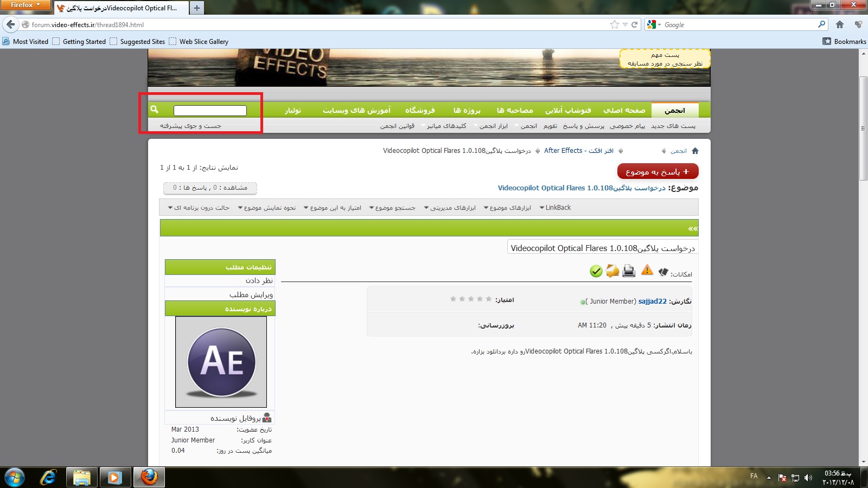Click the double-arrow icon on green post bar
Screen dimensions: 868x488
(693, 229)
